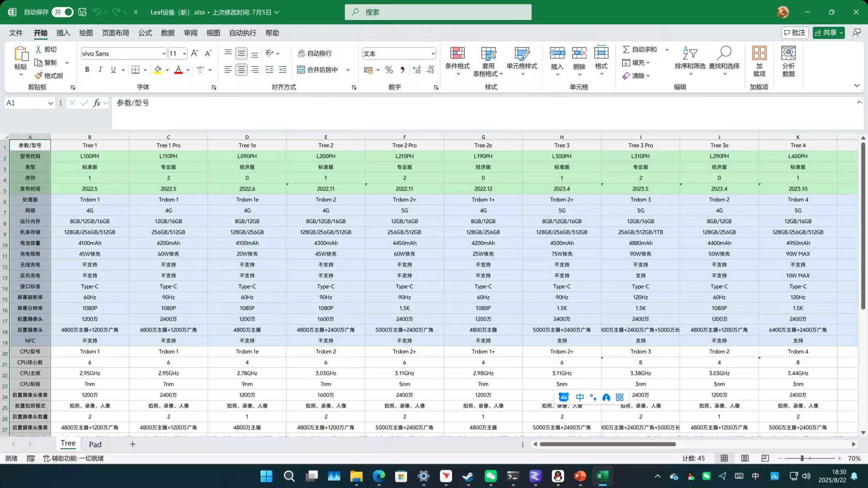Toggle AutoSave switch off
868x488 pixels.
(x=63, y=12)
